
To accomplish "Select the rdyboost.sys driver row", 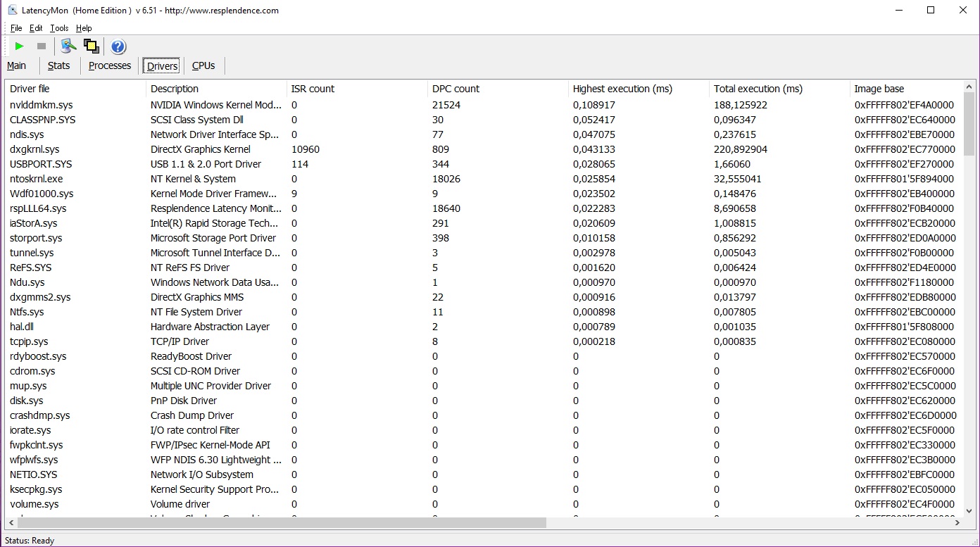I will coord(484,356).
